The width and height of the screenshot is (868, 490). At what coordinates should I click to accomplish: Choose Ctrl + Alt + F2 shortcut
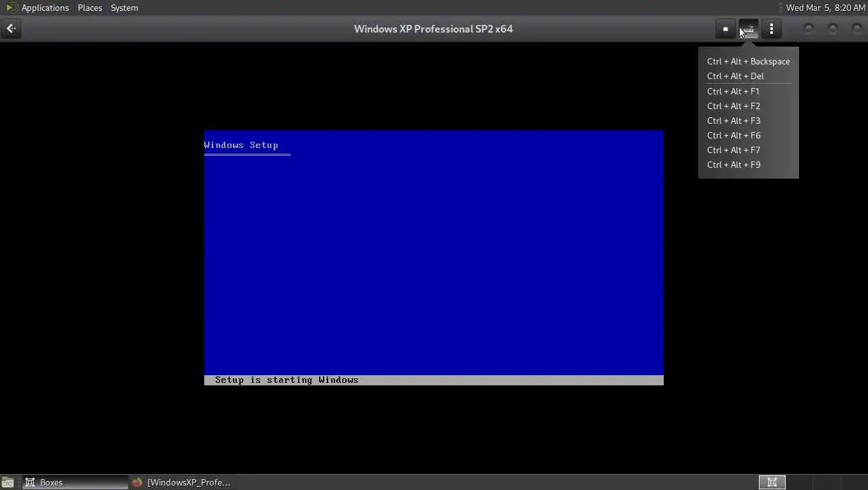point(749,106)
